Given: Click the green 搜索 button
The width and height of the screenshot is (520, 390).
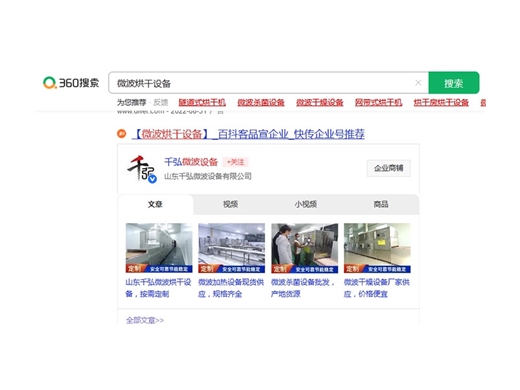Looking at the screenshot, I should pyautogui.click(x=454, y=83).
